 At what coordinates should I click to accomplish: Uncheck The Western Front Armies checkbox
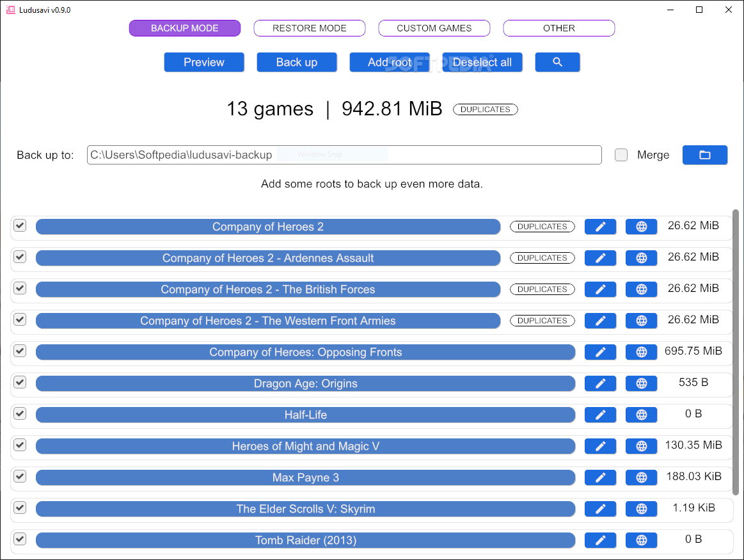coord(20,319)
